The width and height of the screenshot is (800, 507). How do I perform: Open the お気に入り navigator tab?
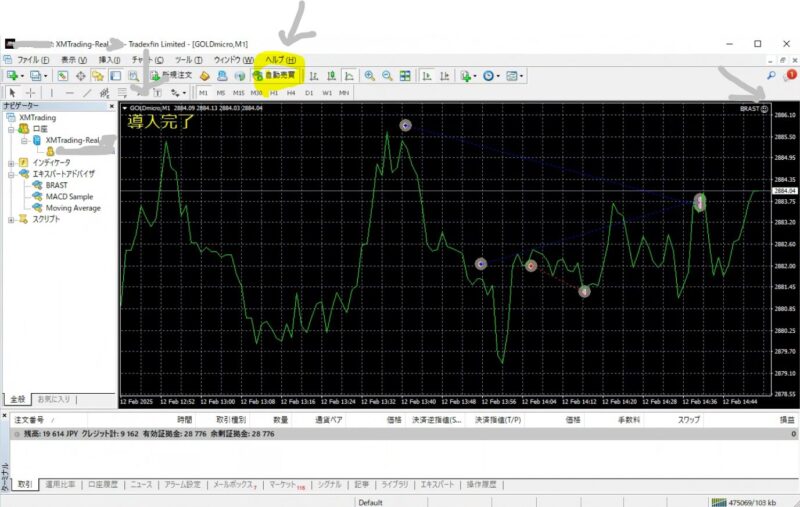point(54,399)
